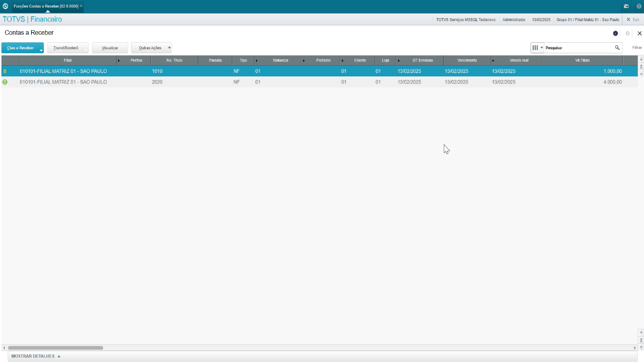Close the Contas a Receber panel with X
The width and height of the screenshot is (644, 362).
[639, 33]
